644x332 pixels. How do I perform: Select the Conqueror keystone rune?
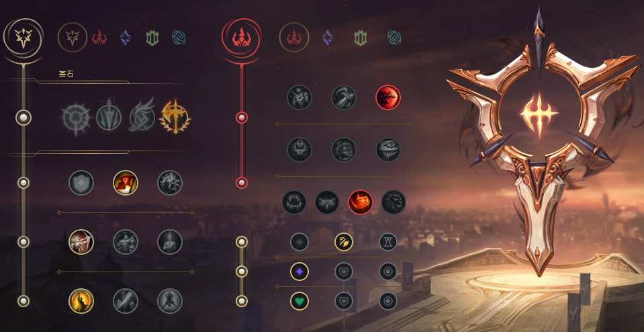pos(175,117)
